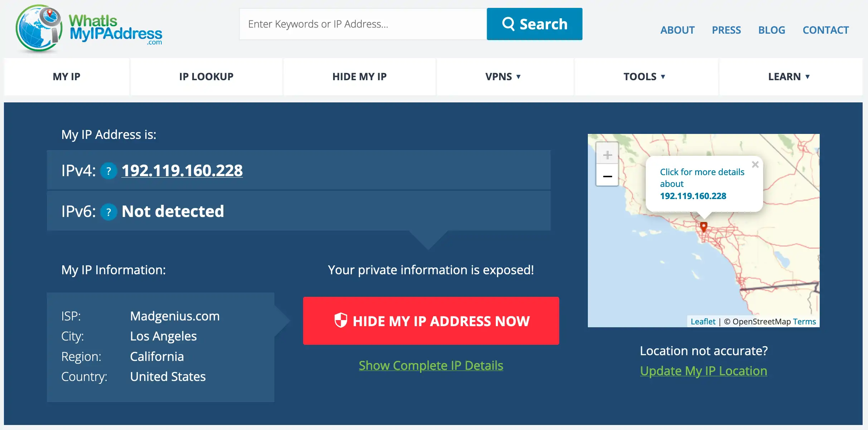Zoom out using the map minus control
Image resolution: width=868 pixels, height=430 pixels.
point(607,175)
